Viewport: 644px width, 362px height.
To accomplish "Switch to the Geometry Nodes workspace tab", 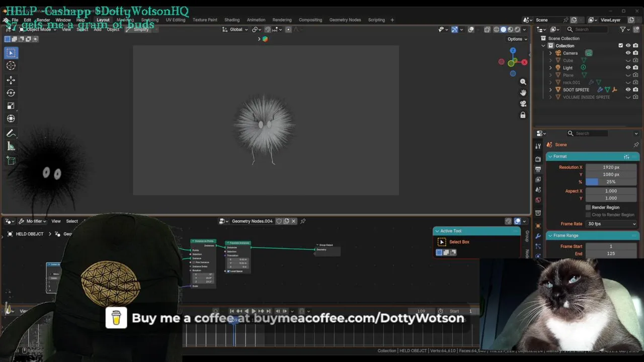I will [345, 20].
